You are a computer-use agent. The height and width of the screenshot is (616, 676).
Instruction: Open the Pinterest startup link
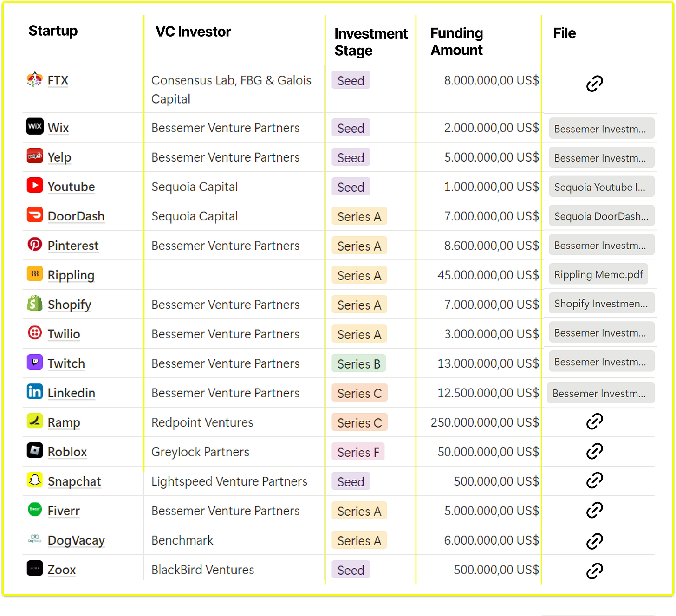tap(73, 246)
